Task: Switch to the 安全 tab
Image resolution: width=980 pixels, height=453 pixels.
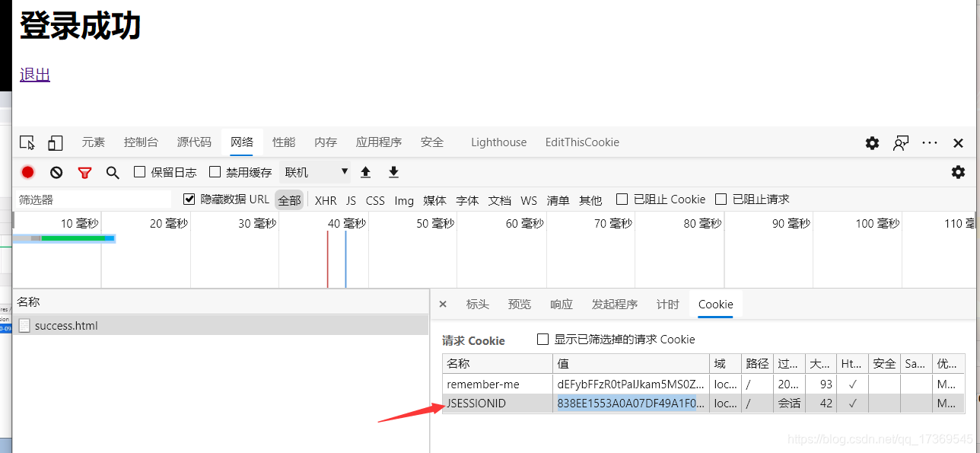Action: tap(432, 142)
